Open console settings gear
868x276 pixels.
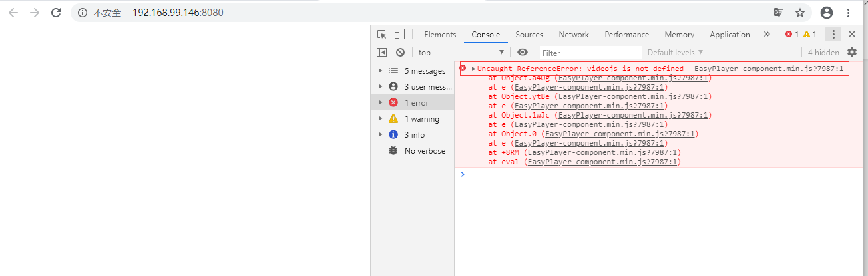852,52
